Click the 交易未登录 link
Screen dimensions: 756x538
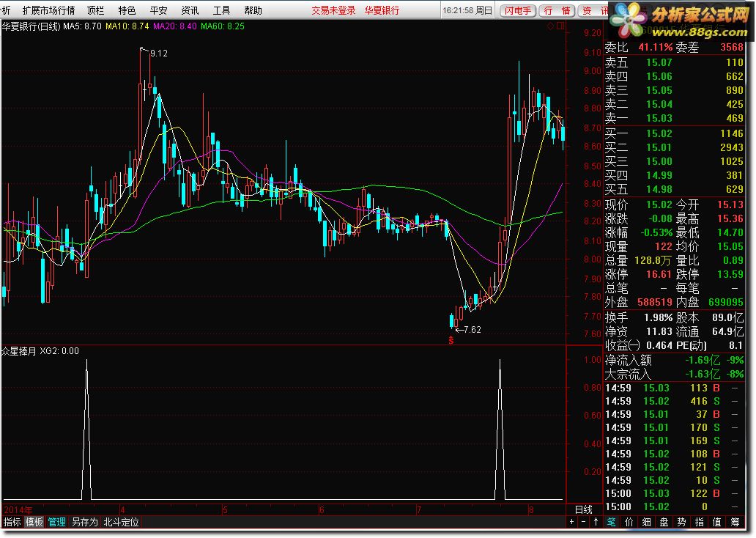[333, 10]
